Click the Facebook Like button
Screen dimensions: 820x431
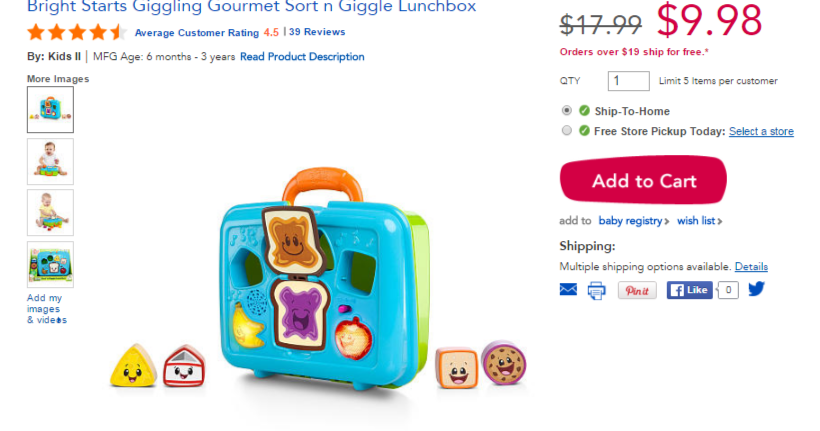tap(689, 290)
